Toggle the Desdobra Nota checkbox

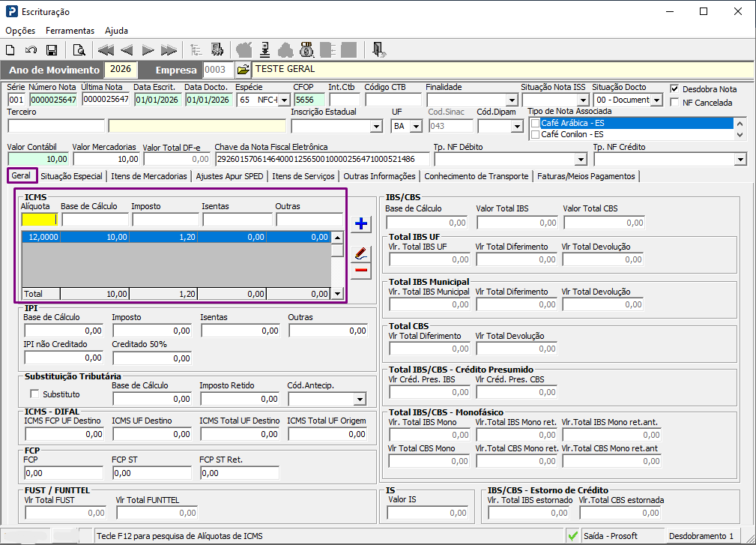pyautogui.click(x=674, y=88)
